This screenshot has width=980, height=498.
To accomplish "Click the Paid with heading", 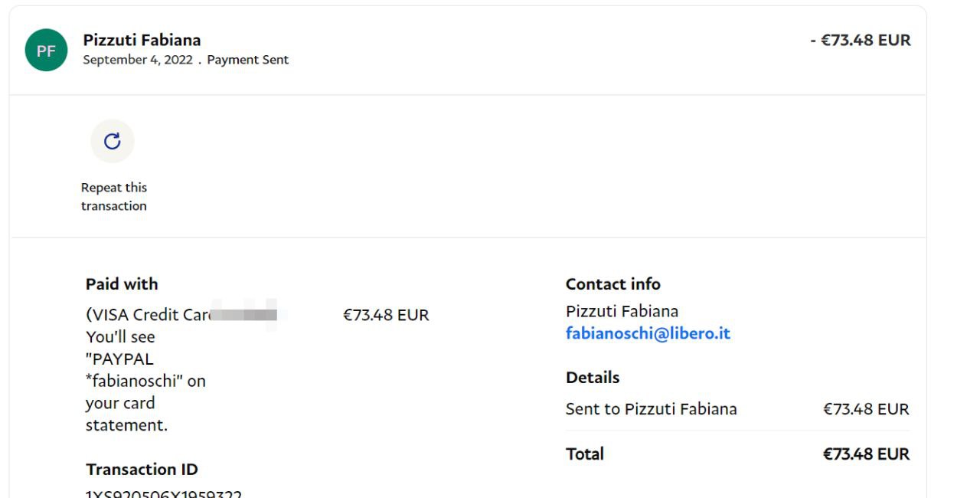I will click(122, 284).
